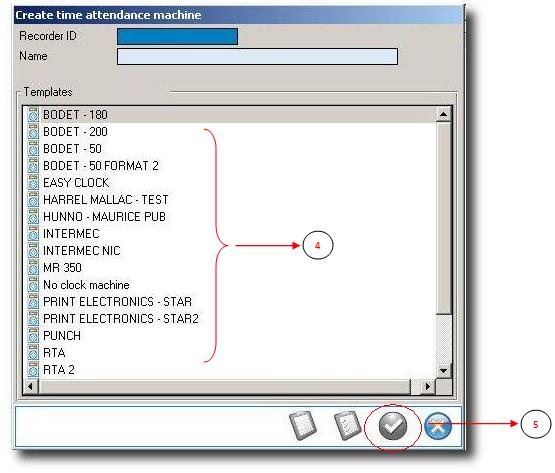The width and height of the screenshot is (555, 473).
Task: Click the icon beside BODET - 180
Action: pos(33,115)
